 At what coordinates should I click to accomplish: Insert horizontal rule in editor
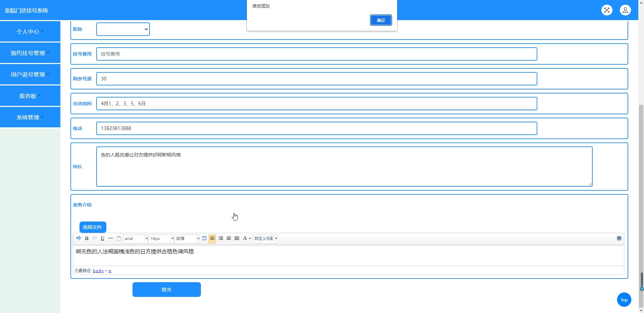coord(111,238)
